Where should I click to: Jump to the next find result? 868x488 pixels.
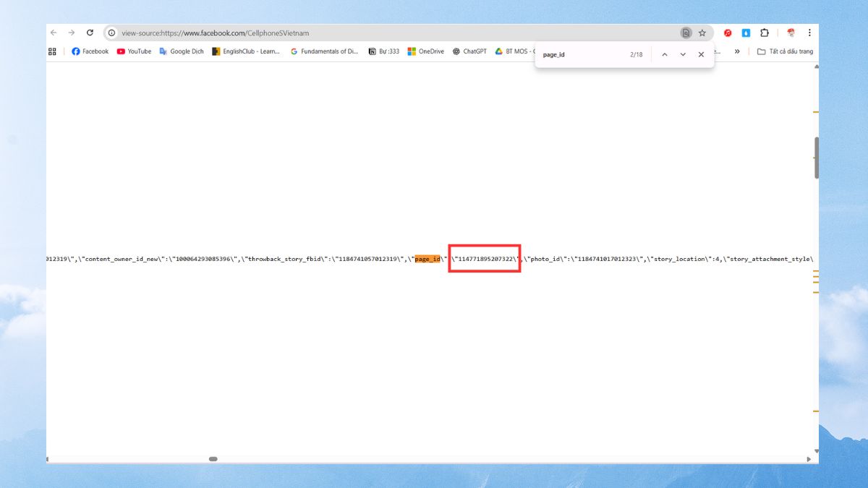click(683, 54)
